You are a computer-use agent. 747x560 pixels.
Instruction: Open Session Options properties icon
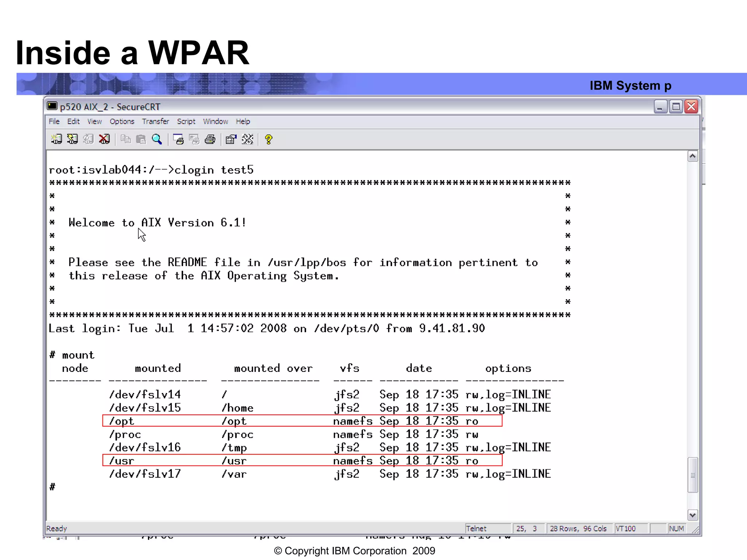point(231,139)
